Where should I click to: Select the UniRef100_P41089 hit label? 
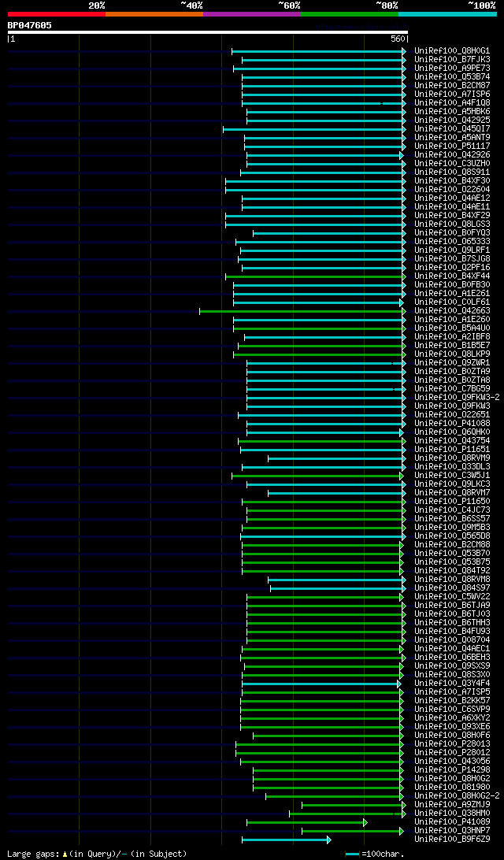pos(453,822)
